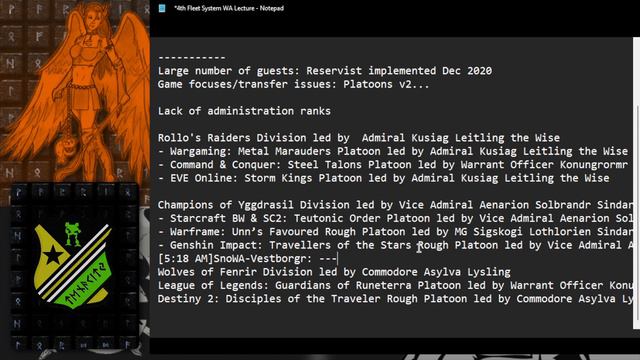The image size is (640, 360).
Task: Click the line 'Game focuses/transfer issues: Platoons v2...'
Action: (293, 84)
